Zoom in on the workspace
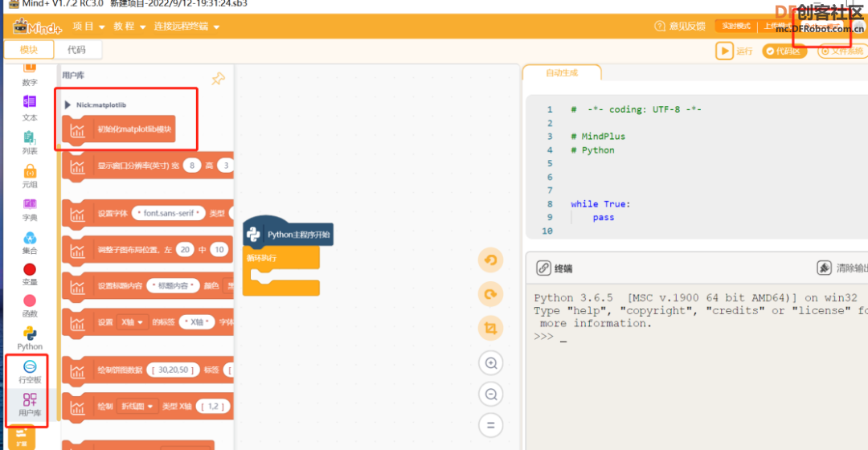The height and width of the screenshot is (450, 868). tap(490, 363)
